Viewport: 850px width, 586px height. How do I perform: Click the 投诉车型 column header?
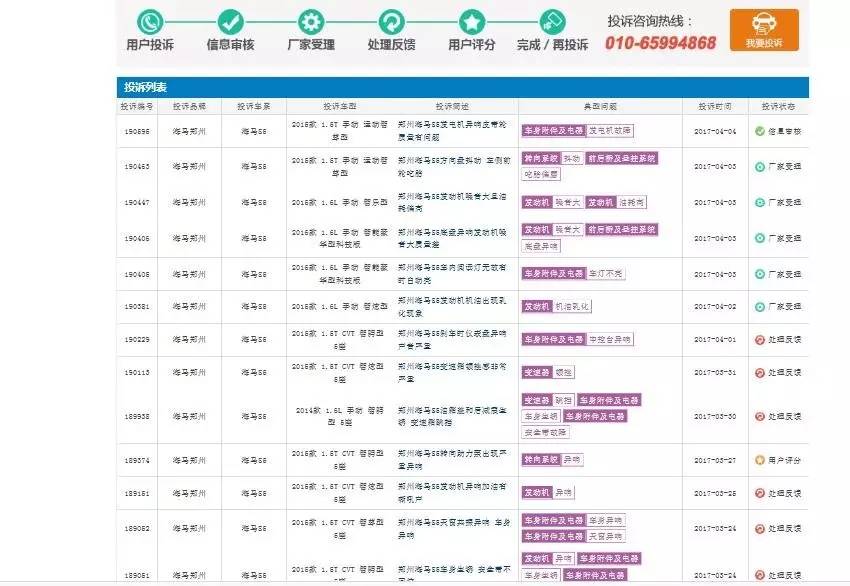(x=340, y=106)
